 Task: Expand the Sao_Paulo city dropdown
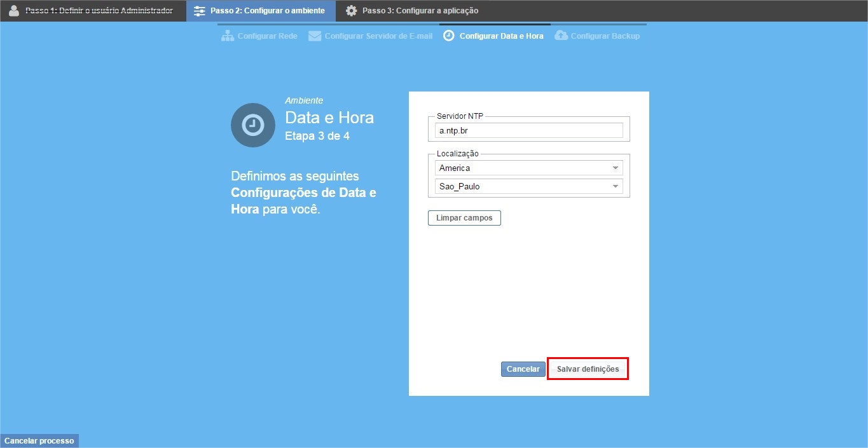click(528, 187)
